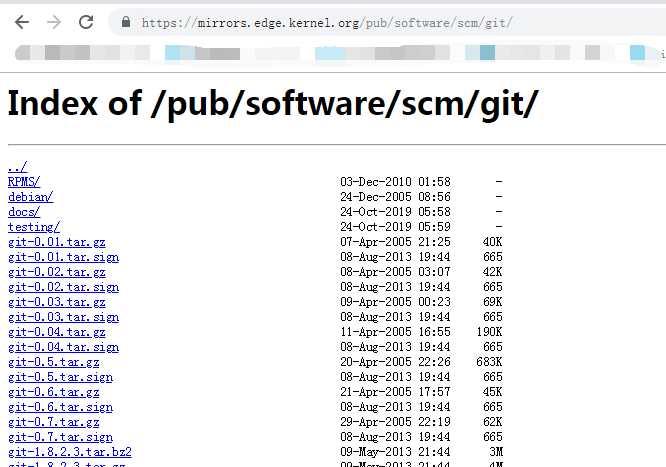Screen dimensions: 666x467
Task: Download git-0.5.tar.sign
Action: click(60, 377)
